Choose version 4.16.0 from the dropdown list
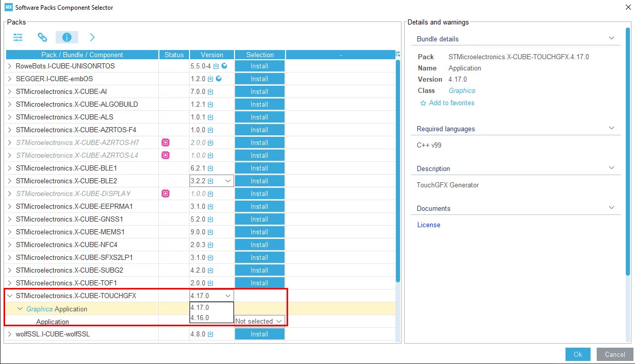 pyautogui.click(x=211, y=318)
